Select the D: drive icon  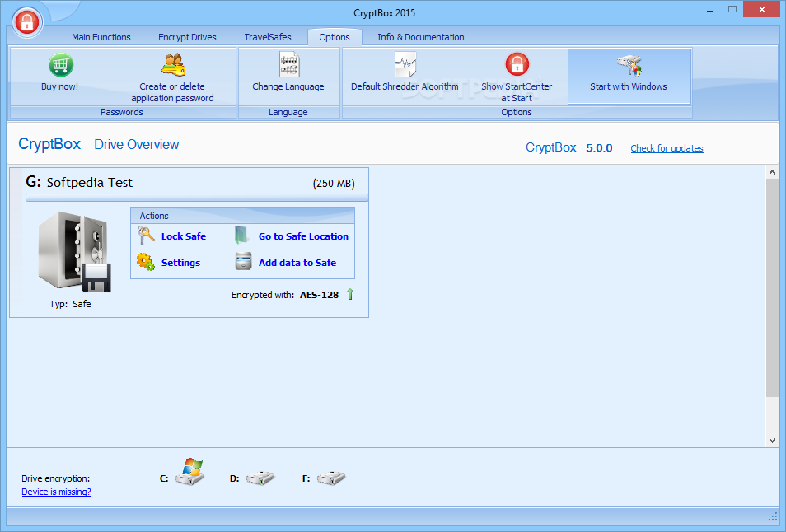pyautogui.click(x=260, y=478)
